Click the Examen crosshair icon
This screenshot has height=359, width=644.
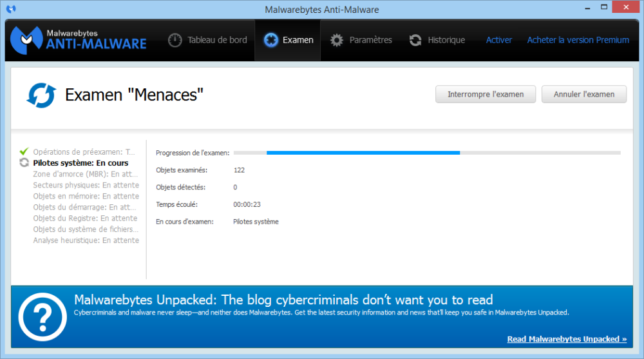coord(270,40)
